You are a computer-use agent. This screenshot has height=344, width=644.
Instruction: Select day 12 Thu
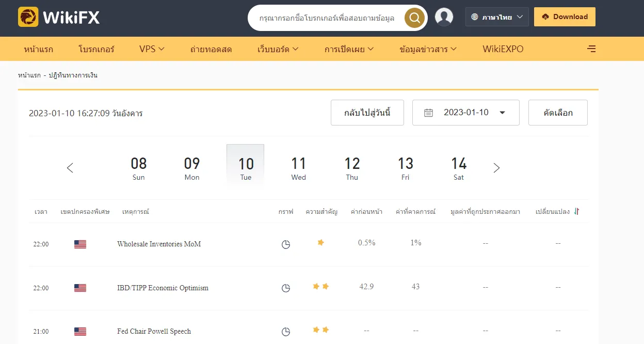352,168
